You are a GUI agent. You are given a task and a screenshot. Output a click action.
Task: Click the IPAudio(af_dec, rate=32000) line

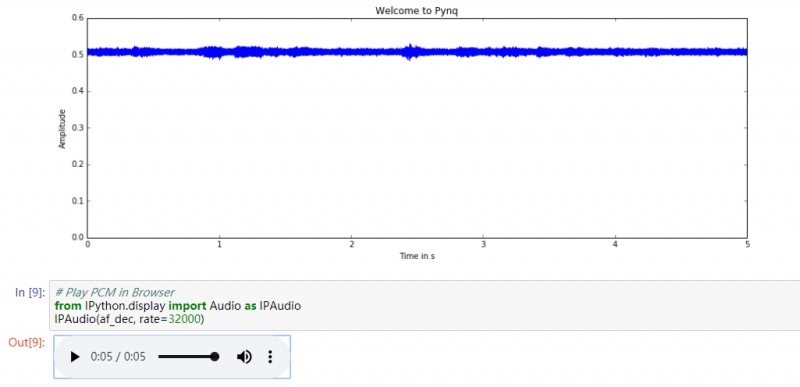(129, 319)
